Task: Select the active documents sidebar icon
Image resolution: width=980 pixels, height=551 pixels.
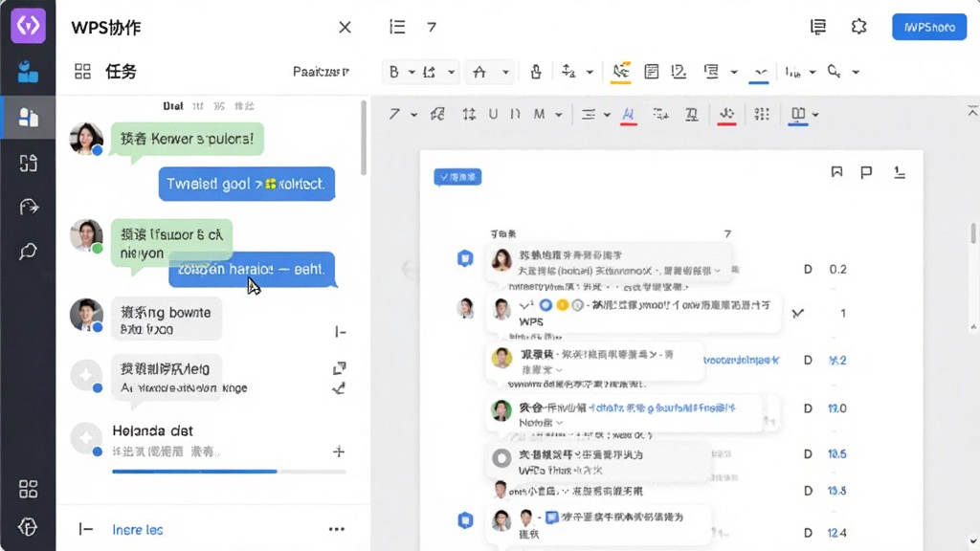Action: [x=28, y=118]
